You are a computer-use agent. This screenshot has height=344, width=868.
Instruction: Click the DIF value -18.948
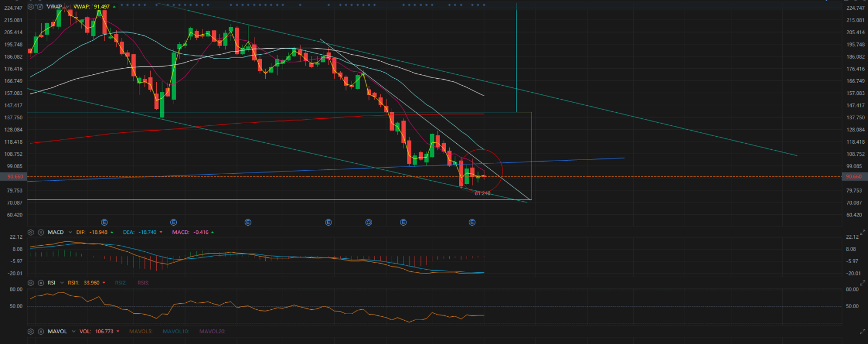pos(99,232)
